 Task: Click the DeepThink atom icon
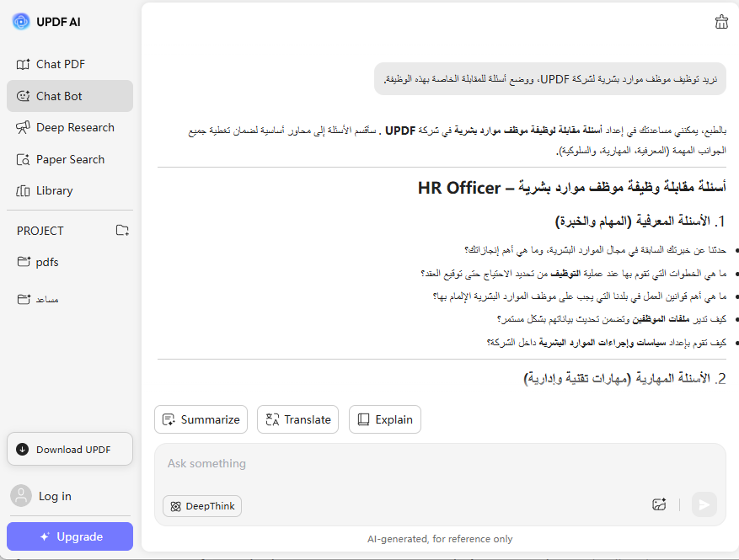pos(176,506)
